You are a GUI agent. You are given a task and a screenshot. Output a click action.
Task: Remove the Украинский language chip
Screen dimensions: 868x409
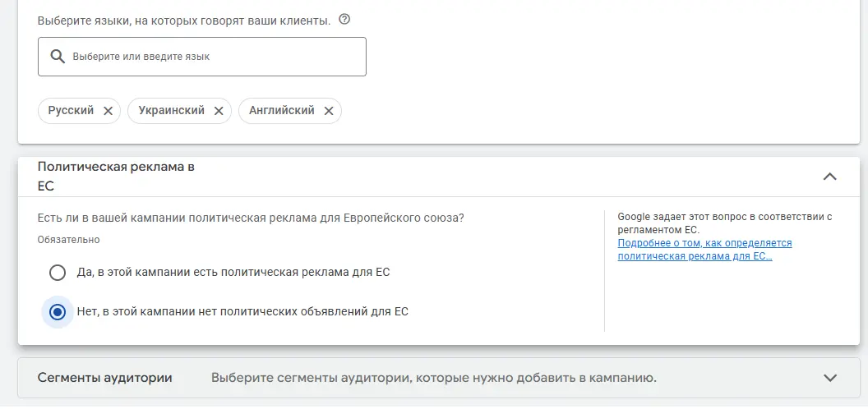[219, 111]
